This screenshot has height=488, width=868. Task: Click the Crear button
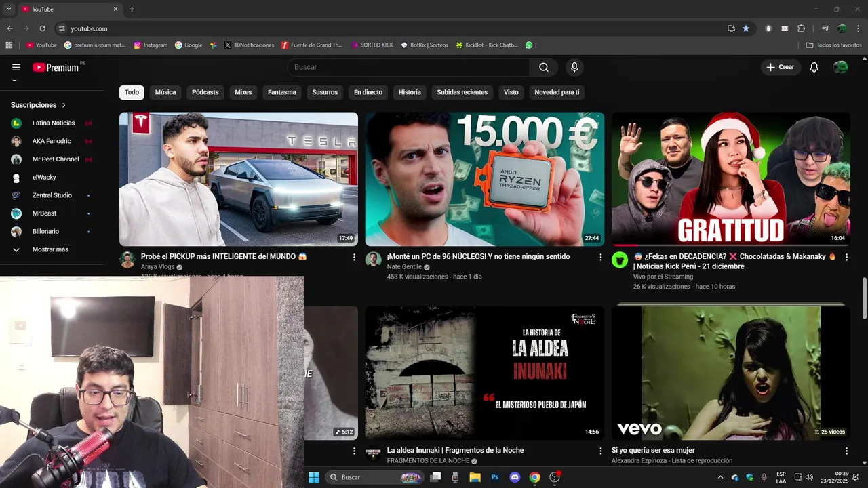tap(781, 67)
